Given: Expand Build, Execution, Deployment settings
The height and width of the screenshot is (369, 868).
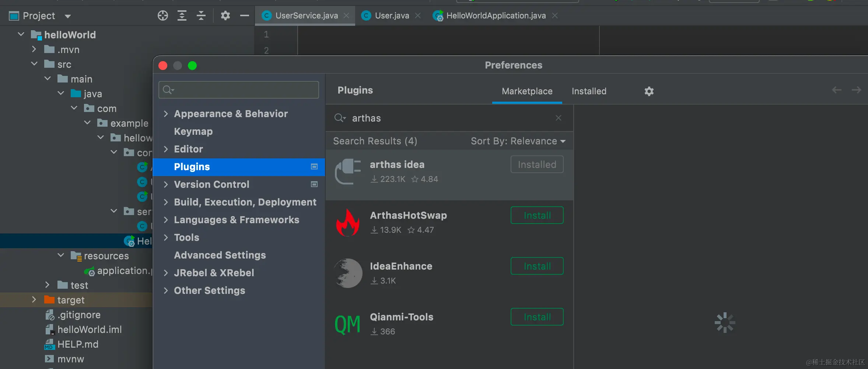Looking at the screenshot, I should [166, 202].
